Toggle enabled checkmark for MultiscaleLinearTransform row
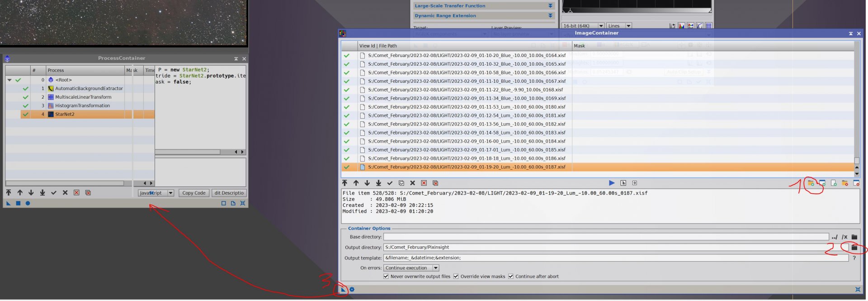 [26, 97]
